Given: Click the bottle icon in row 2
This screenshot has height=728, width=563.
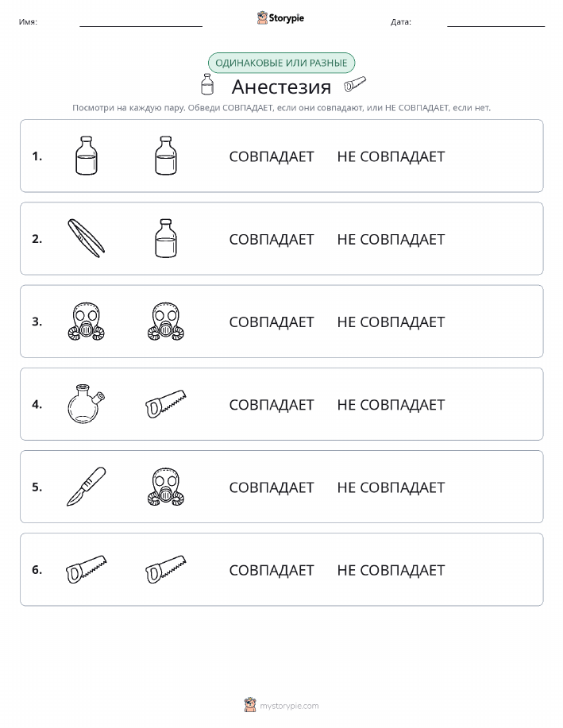Looking at the screenshot, I should (166, 238).
